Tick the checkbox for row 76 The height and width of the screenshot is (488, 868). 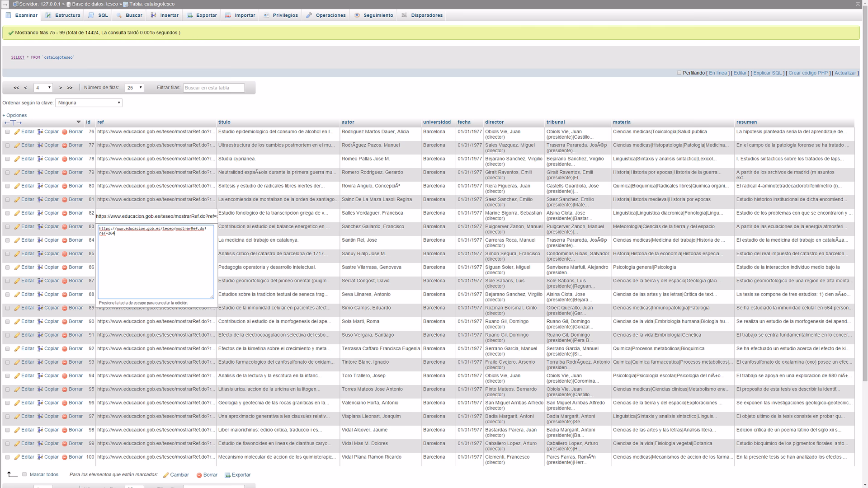click(7, 132)
